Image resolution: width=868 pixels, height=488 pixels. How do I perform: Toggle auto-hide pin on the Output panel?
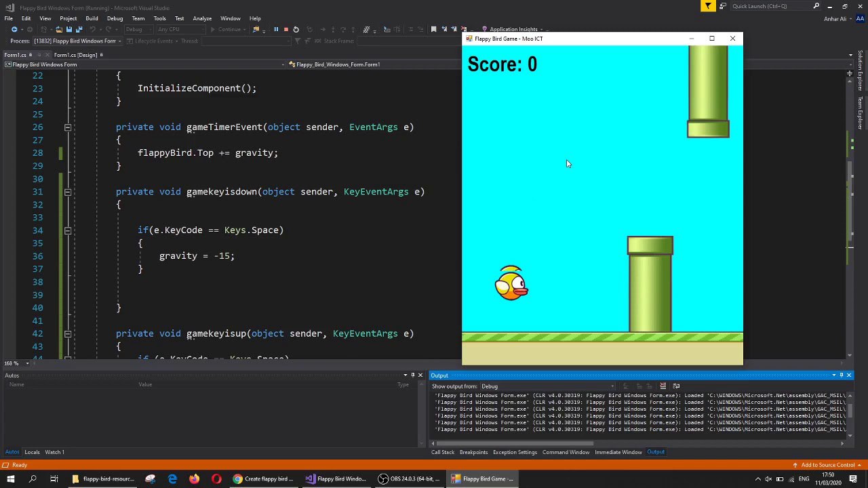[841, 375]
